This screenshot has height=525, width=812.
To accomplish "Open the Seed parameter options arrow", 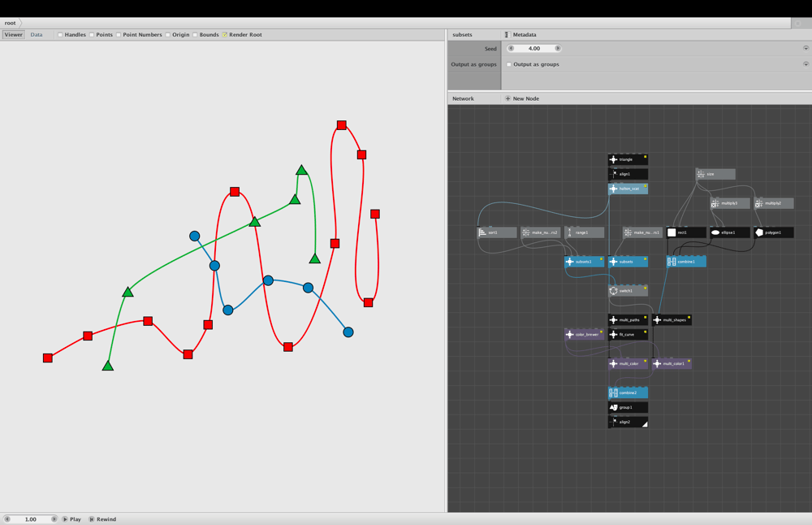I will [x=806, y=48].
